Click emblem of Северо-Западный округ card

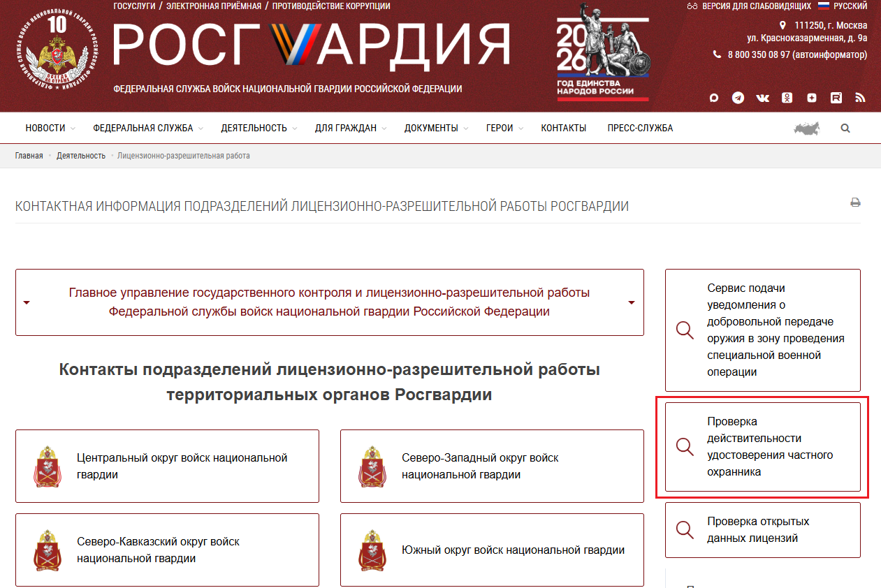[x=371, y=466]
